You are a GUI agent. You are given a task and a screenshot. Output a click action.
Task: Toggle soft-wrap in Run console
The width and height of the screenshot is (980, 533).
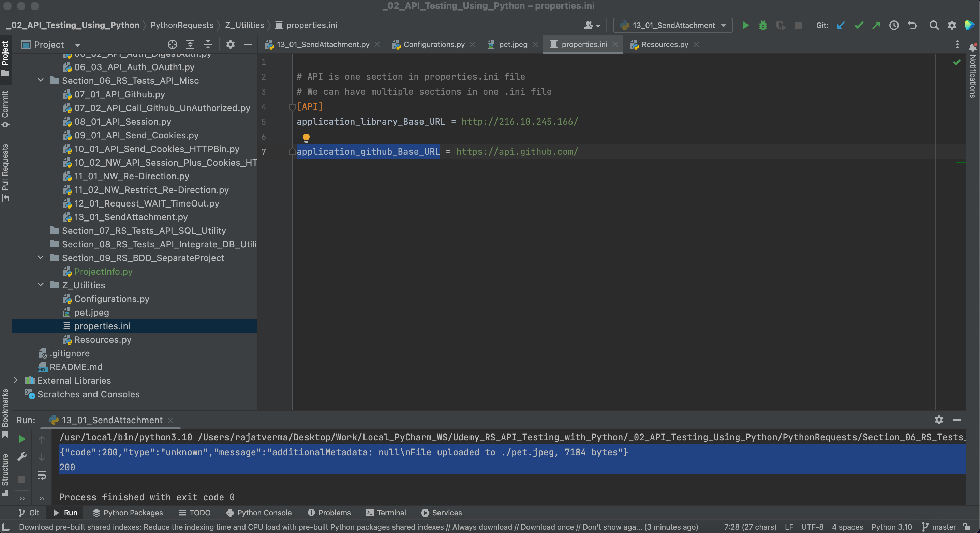pyautogui.click(x=42, y=475)
